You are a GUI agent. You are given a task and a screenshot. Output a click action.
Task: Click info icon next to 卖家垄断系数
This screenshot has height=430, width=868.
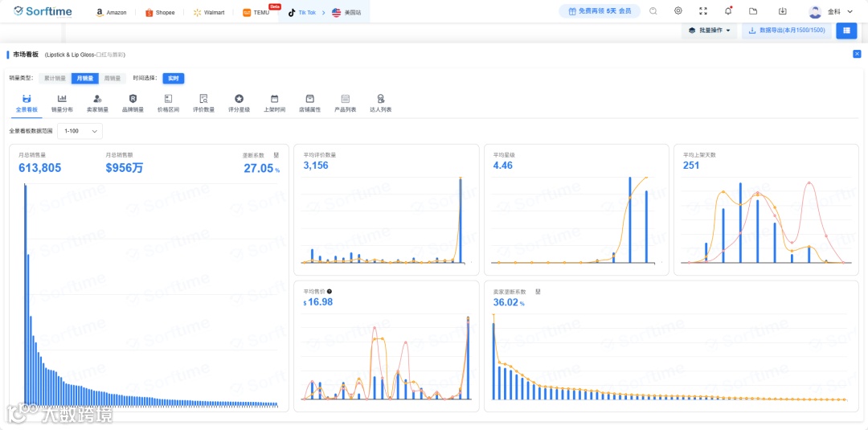(x=538, y=291)
